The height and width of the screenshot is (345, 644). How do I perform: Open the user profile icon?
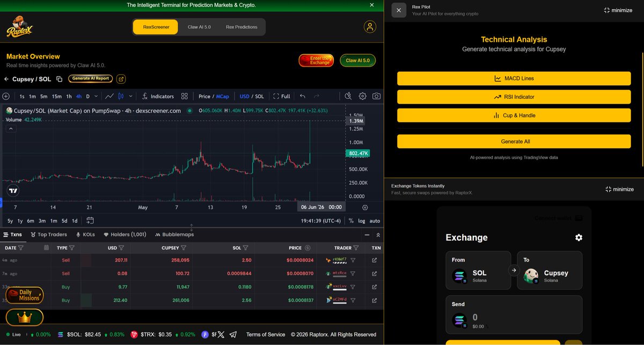(370, 27)
